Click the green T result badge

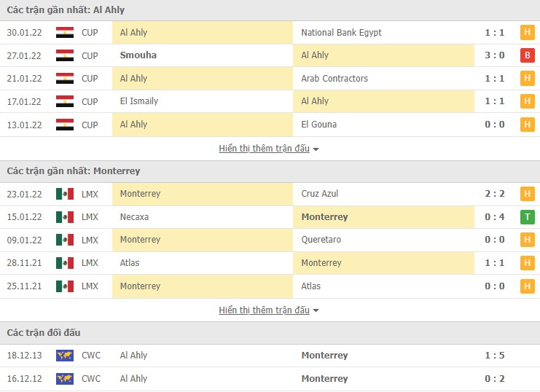(x=527, y=217)
